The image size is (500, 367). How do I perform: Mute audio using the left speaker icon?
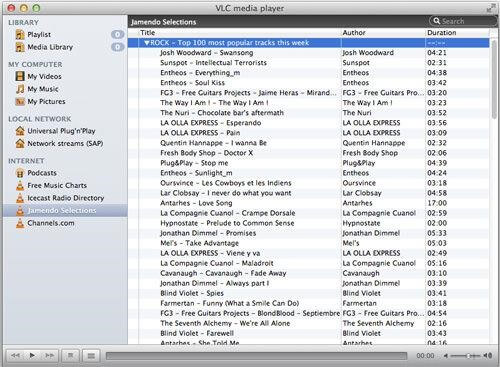tap(446, 356)
